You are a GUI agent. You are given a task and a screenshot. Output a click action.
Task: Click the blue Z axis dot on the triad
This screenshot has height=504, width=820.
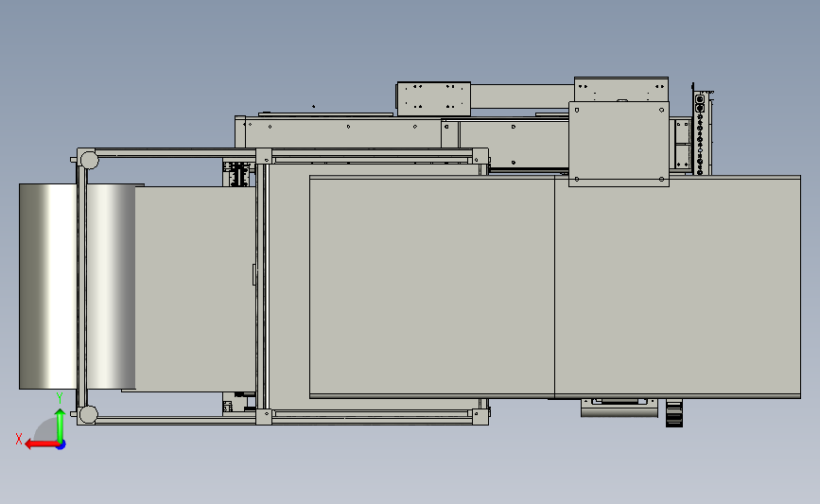point(61,445)
